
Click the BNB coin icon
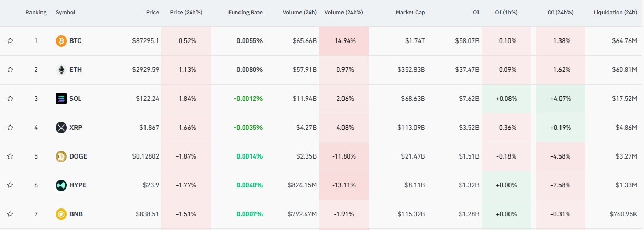click(61, 214)
